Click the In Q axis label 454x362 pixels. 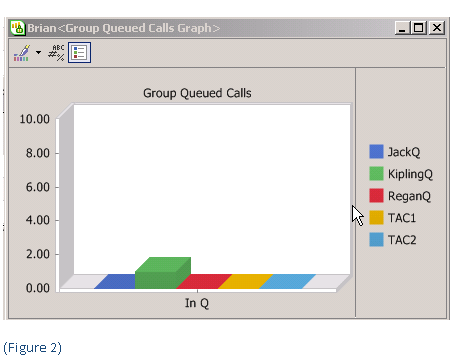pyautogui.click(x=197, y=303)
